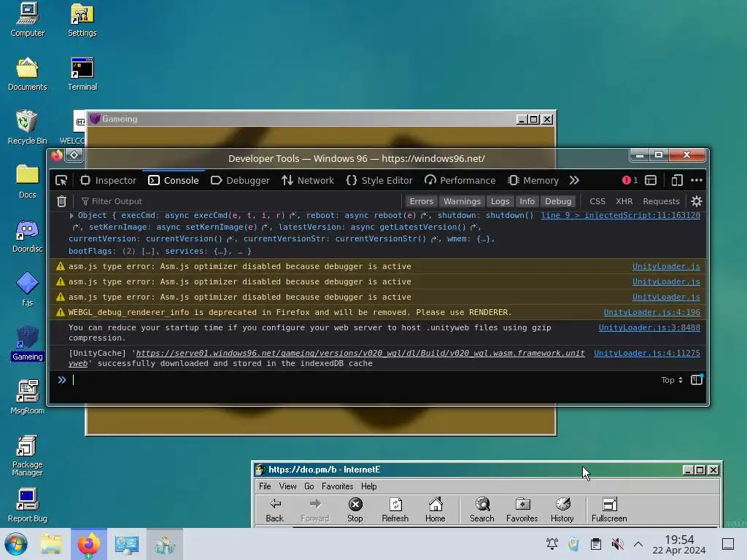Screen dimensions: 747x560
Task: Open the Recycle Bin
Action: (27, 128)
